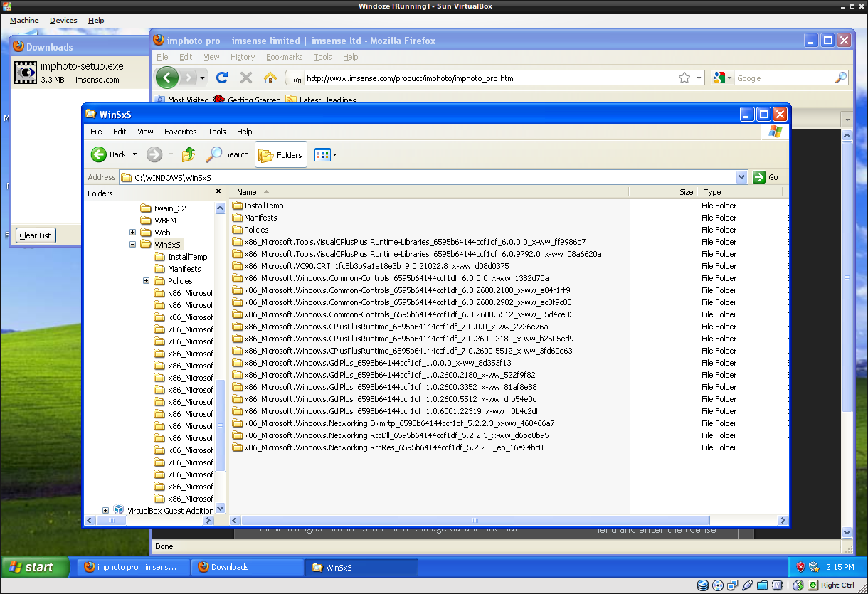
Task: Expand the Policies node in the folder tree
Action: 146,281
